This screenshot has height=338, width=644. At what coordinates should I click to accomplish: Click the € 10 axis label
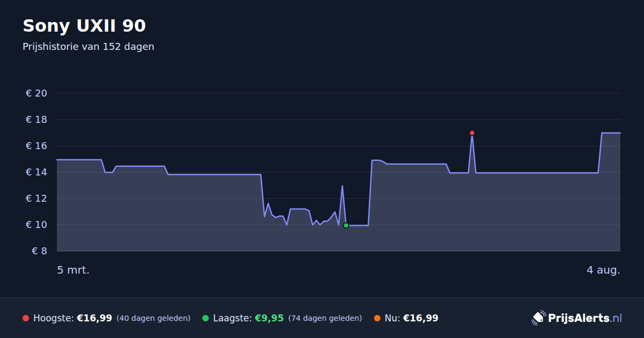pyautogui.click(x=36, y=225)
